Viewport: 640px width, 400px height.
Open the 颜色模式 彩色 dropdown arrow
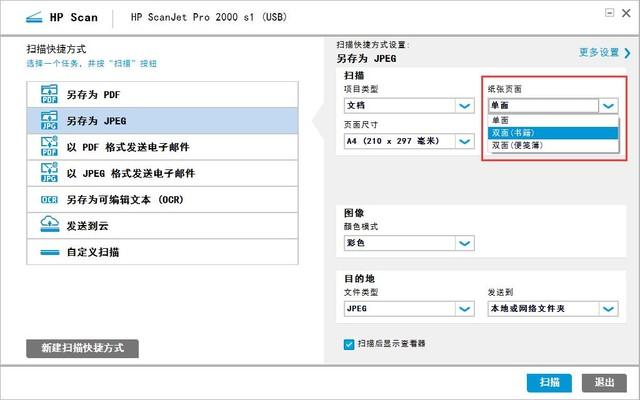pos(464,243)
